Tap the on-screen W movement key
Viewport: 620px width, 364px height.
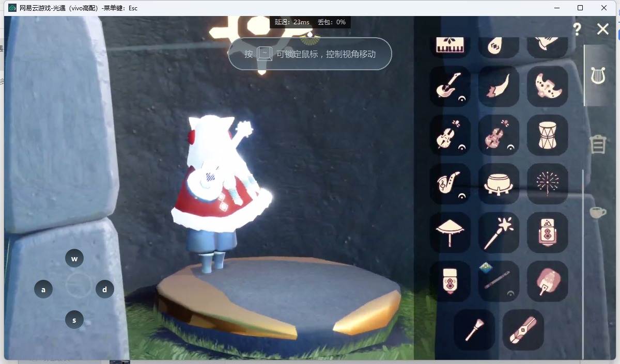tap(74, 259)
